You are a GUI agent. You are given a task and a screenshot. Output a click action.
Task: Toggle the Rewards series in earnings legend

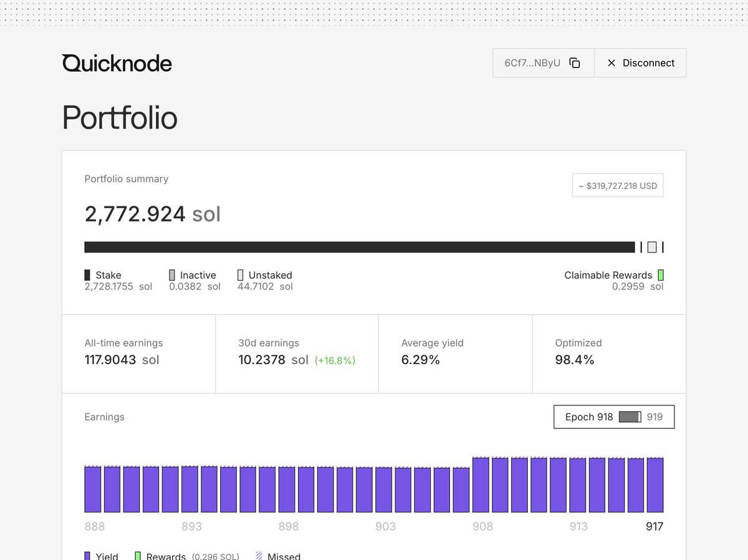[x=166, y=556]
